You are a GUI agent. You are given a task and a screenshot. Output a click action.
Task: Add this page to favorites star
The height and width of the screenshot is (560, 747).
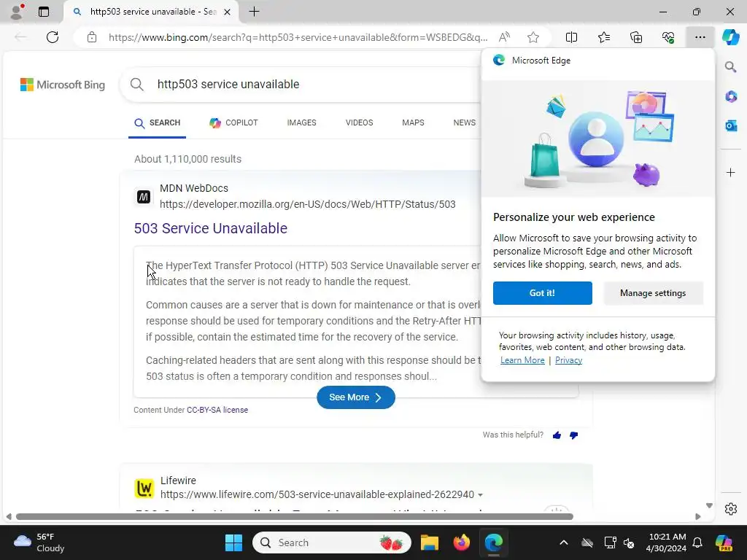pyautogui.click(x=533, y=37)
